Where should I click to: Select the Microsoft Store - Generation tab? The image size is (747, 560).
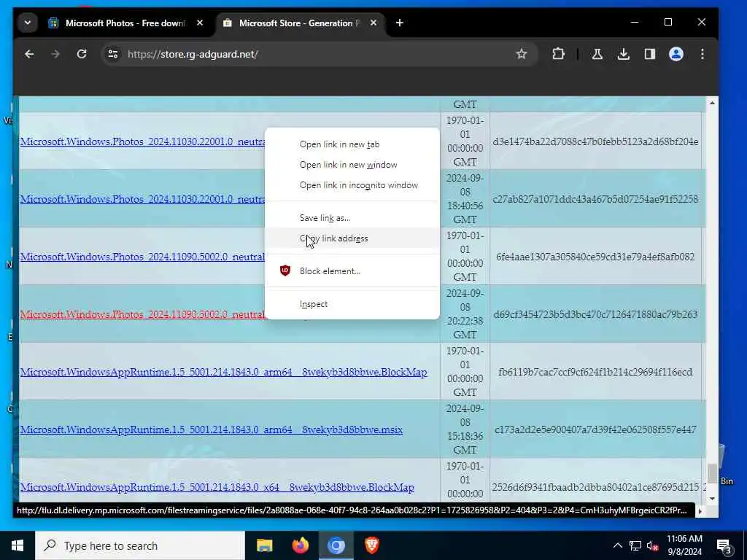(300, 23)
